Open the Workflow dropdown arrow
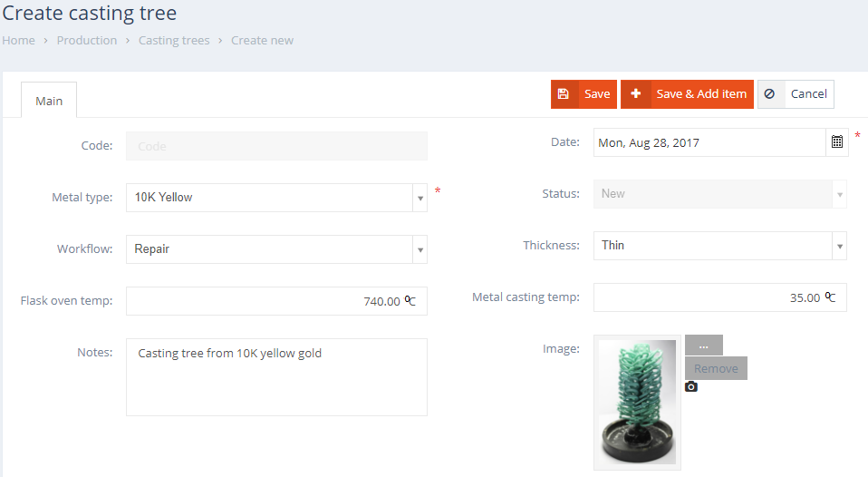Image resolution: width=868 pixels, height=477 pixels. click(420, 249)
